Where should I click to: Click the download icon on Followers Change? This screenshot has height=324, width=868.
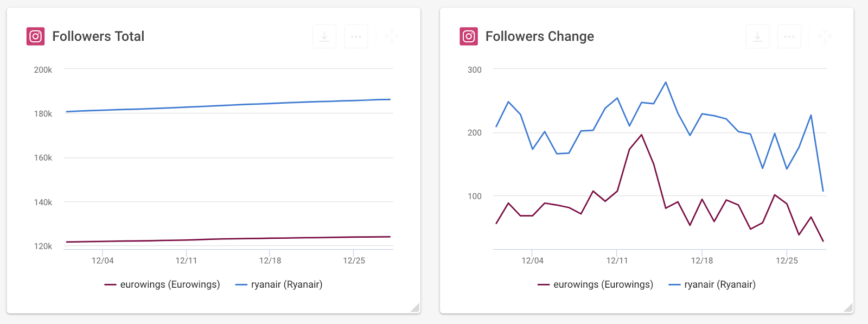(x=757, y=36)
